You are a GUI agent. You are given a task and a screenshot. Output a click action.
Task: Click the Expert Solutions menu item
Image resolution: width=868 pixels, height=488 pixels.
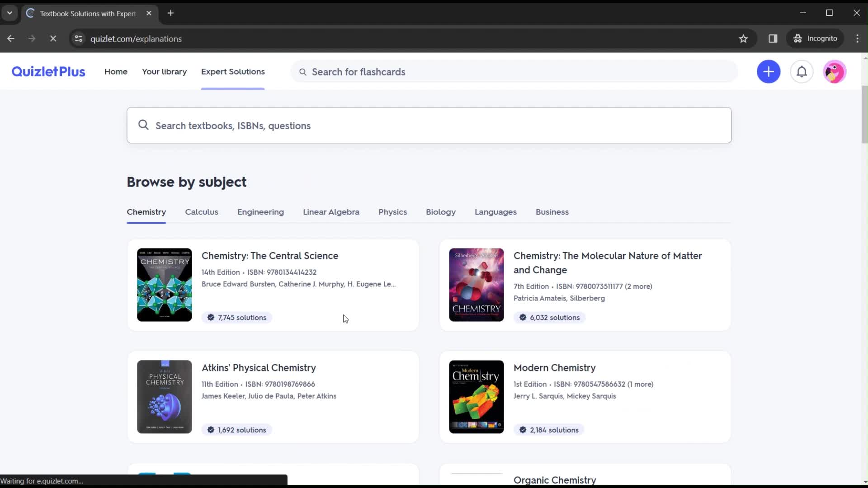click(x=232, y=71)
